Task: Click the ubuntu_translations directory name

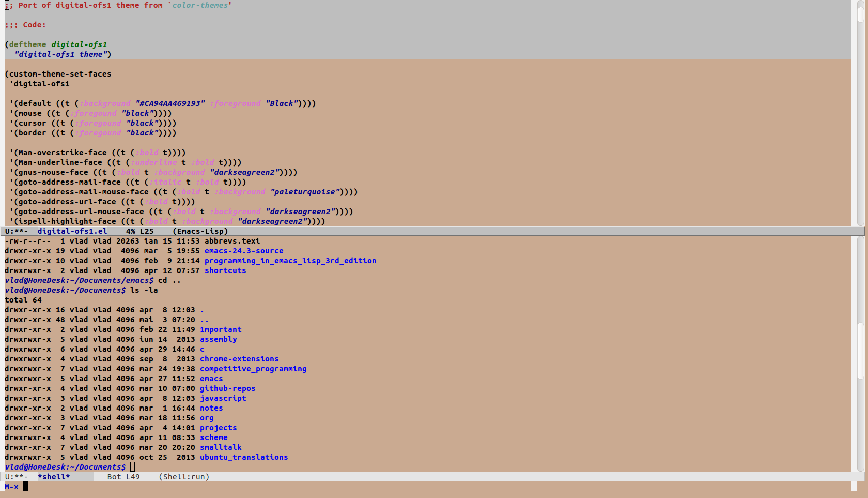Action: point(244,457)
